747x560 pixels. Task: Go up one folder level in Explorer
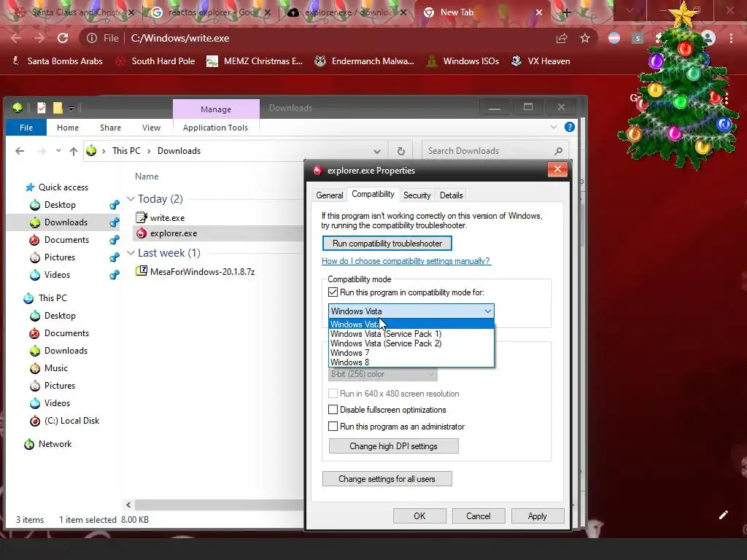pyautogui.click(x=74, y=151)
